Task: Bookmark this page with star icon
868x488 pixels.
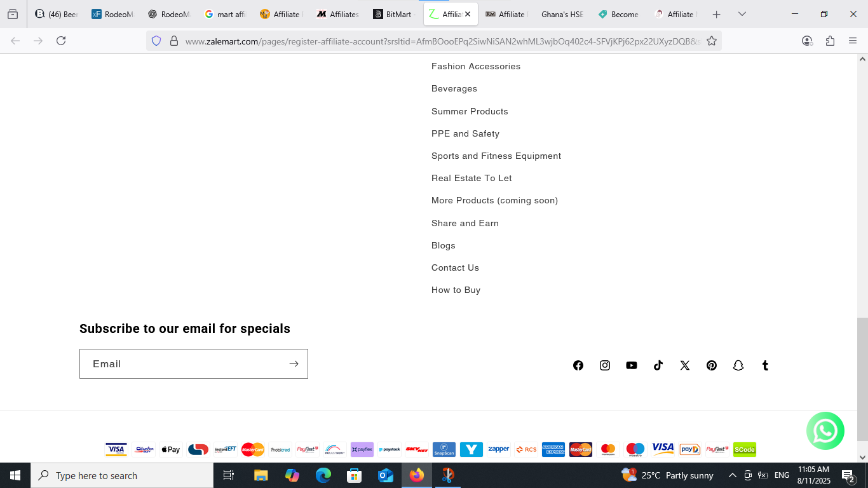Action: pos(712,41)
